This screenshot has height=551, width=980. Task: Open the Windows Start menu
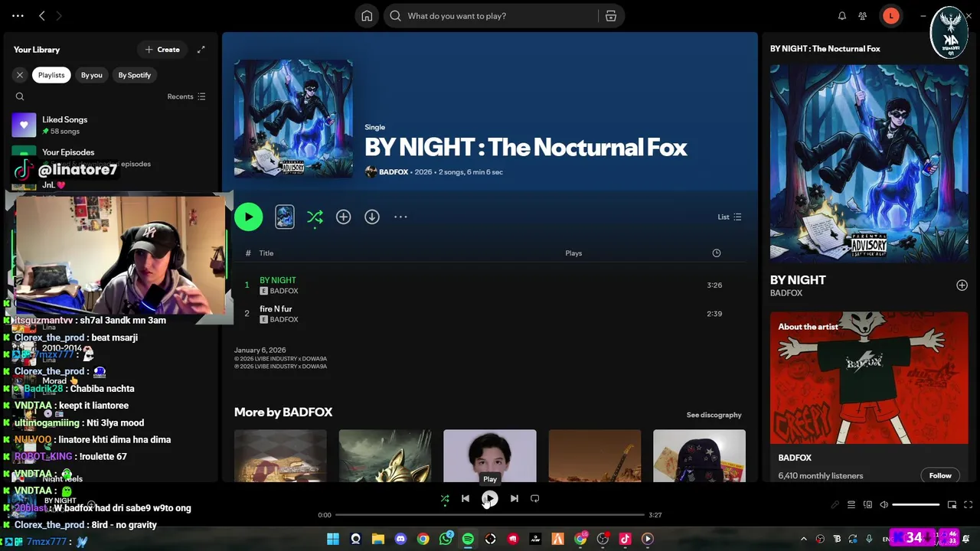tap(333, 540)
